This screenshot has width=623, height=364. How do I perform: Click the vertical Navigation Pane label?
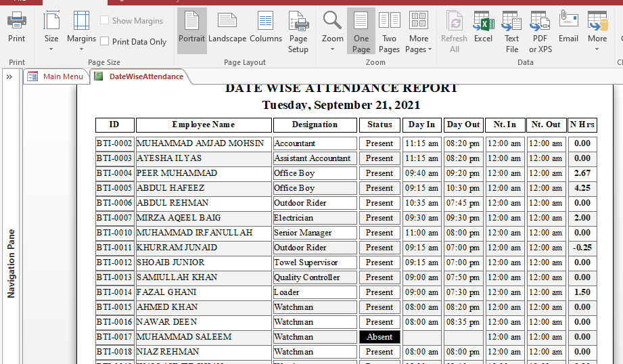coord(11,263)
